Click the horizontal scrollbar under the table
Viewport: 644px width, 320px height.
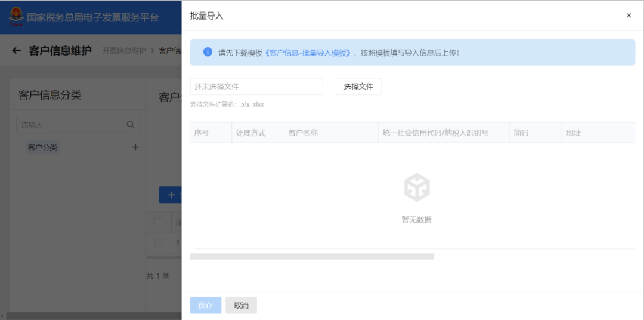[312, 256]
